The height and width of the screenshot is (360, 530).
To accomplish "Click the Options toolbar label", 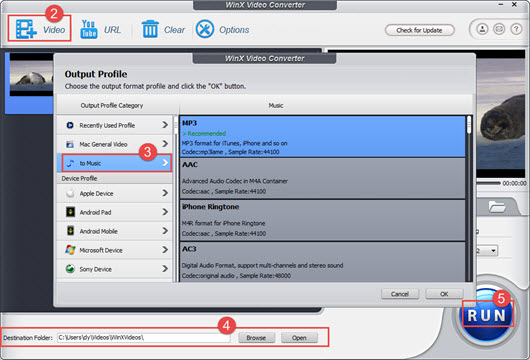I will click(234, 30).
